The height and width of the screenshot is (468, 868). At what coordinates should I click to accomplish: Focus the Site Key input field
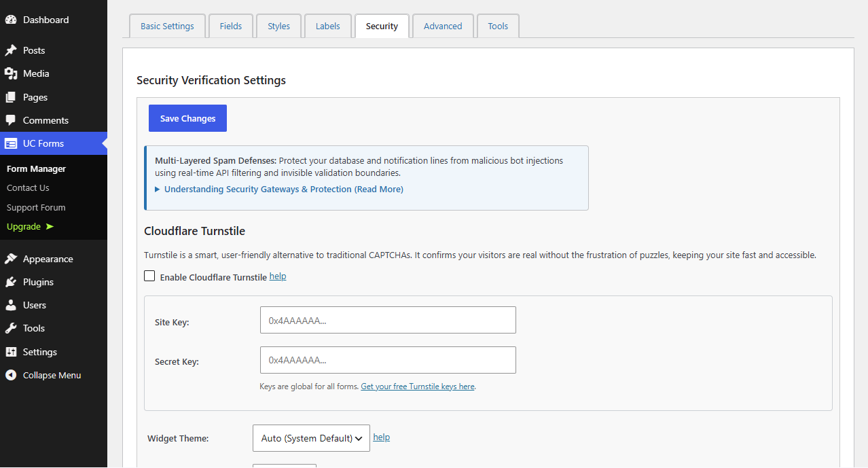(x=388, y=320)
